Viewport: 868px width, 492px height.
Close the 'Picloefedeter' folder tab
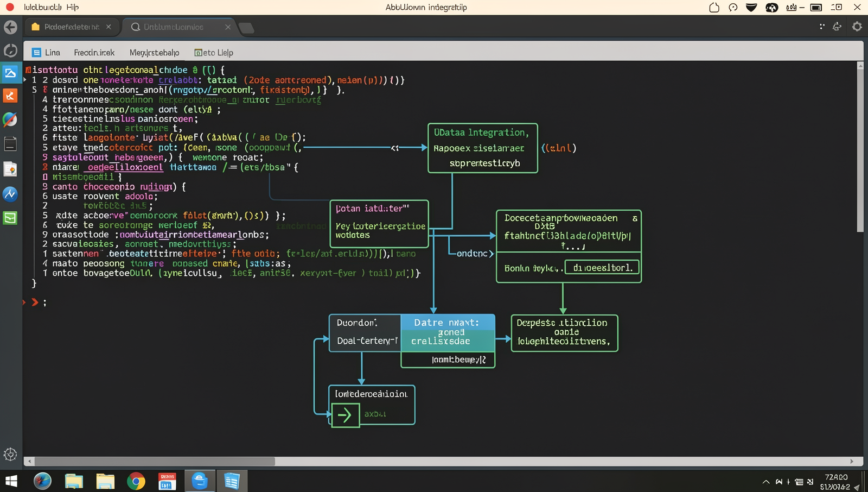tap(108, 27)
